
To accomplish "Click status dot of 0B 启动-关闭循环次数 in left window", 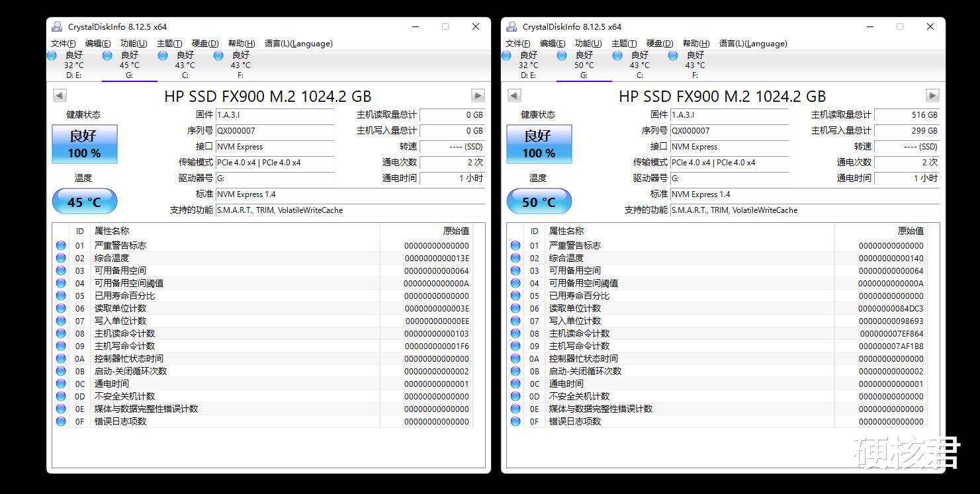I will [61, 371].
